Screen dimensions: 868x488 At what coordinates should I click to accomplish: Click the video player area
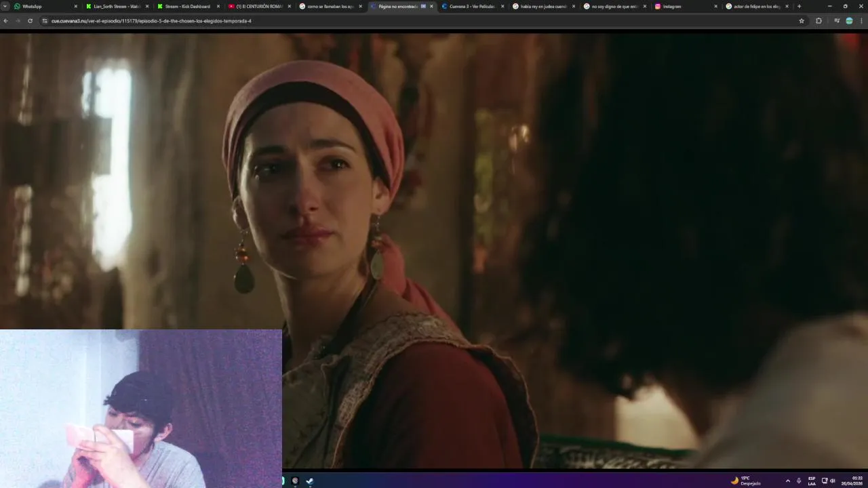tap(434, 251)
